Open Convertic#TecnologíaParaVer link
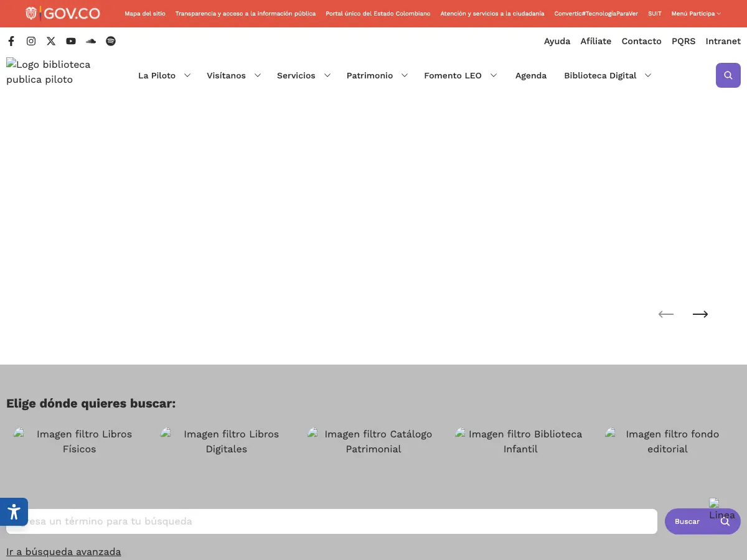 tap(596, 14)
